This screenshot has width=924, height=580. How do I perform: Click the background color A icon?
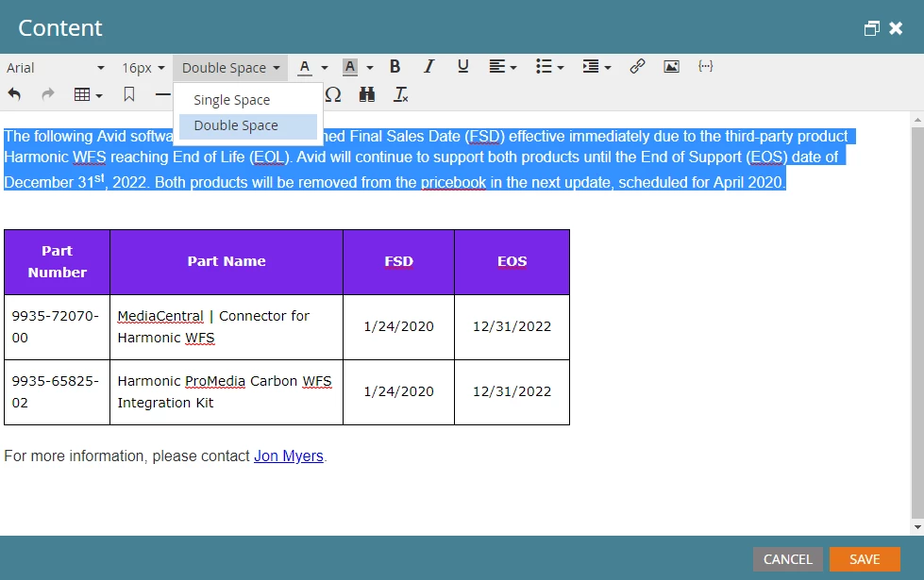[350, 67]
